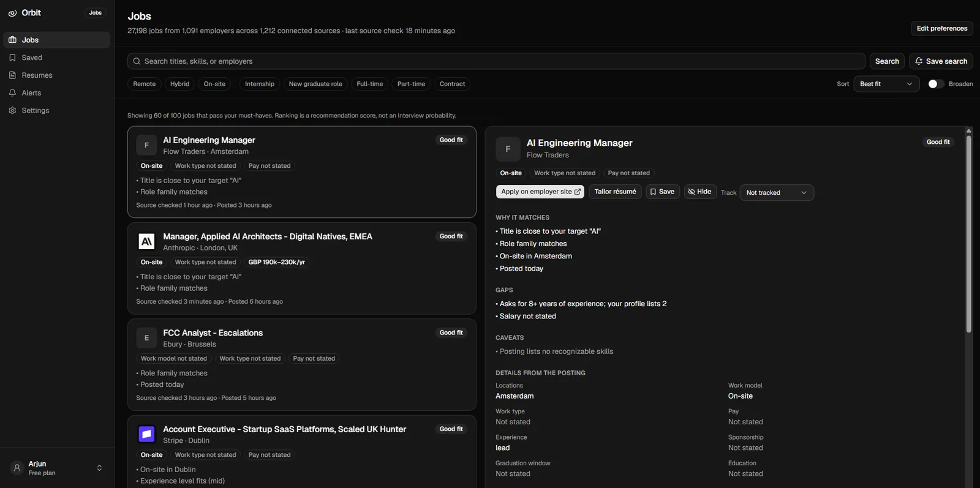This screenshot has width=980, height=488.
Task: Click the Jobs briefcase icon in sidebar
Action: tap(12, 40)
